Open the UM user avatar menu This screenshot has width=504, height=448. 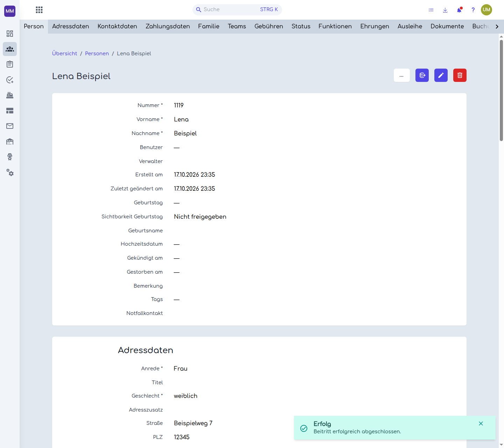(486, 10)
